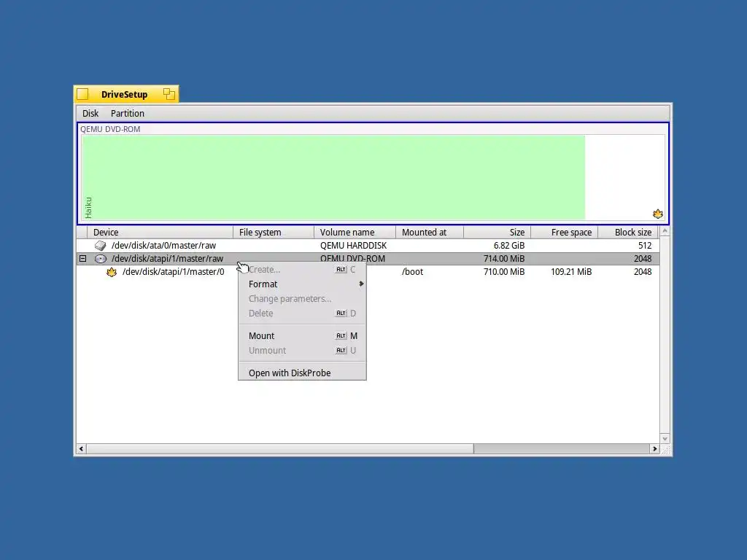Click the disabled Delete menu entry
747x560 pixels.
coord(302,314)
